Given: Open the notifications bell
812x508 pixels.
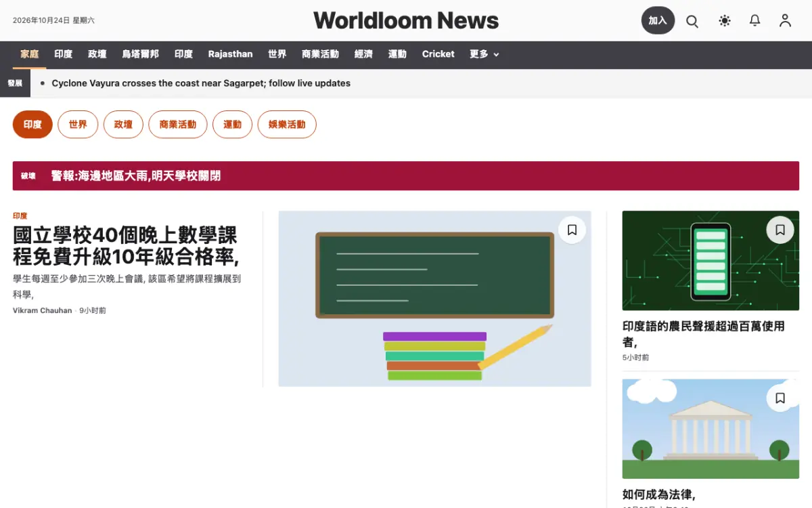Looking at the screenshot, I should pyautogui.click(x=755, y=21).
